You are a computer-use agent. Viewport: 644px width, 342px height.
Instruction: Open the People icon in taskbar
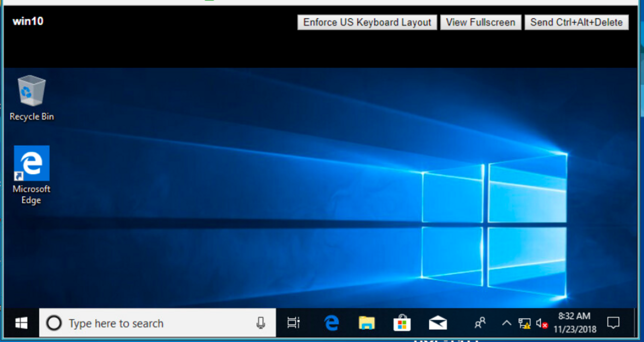[x=480, y=323]
